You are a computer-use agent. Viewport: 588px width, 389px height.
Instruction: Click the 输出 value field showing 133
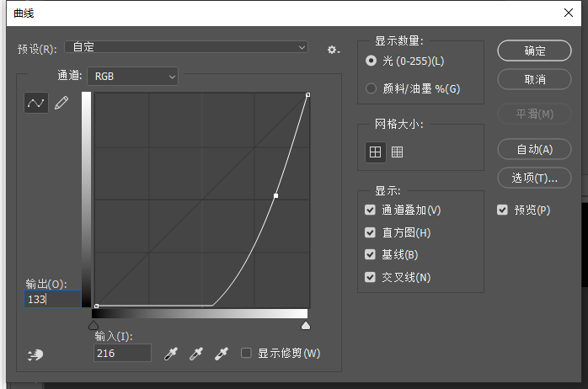coord(52,299)
